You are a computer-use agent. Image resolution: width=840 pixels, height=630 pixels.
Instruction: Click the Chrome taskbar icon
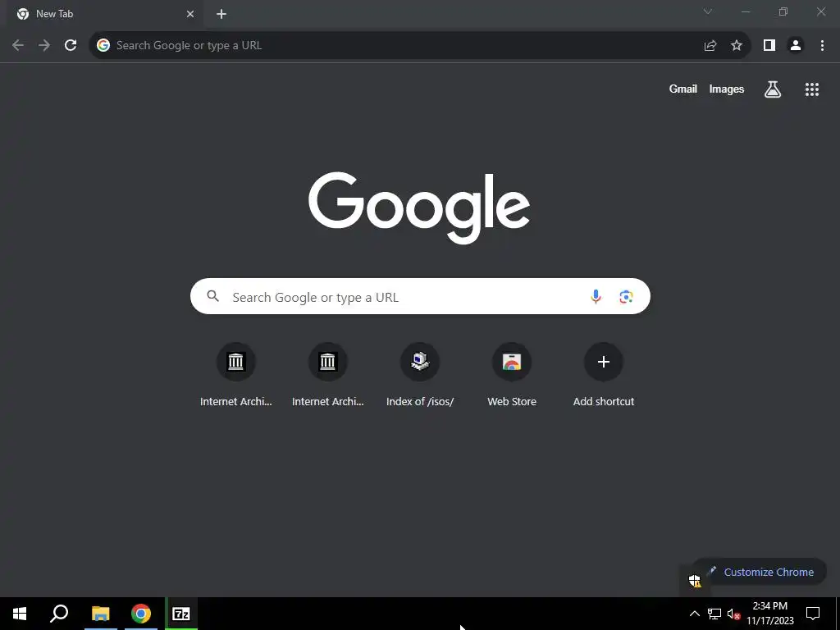click(x=141, y=614)
